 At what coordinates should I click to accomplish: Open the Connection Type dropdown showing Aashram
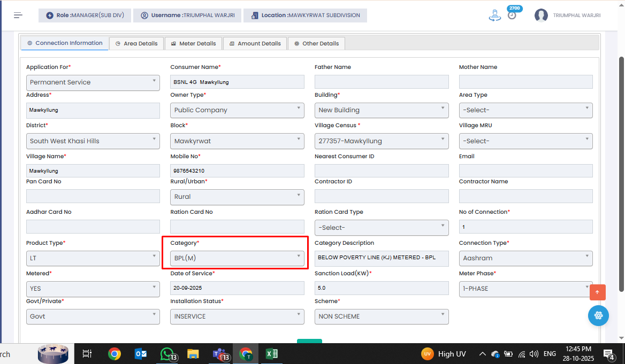526,258
